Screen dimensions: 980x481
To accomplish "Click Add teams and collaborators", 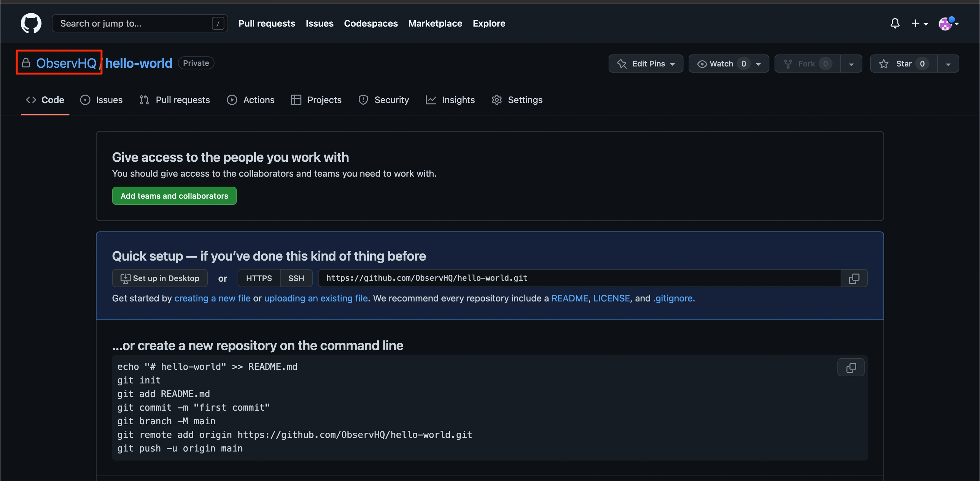I will point(174,196).
